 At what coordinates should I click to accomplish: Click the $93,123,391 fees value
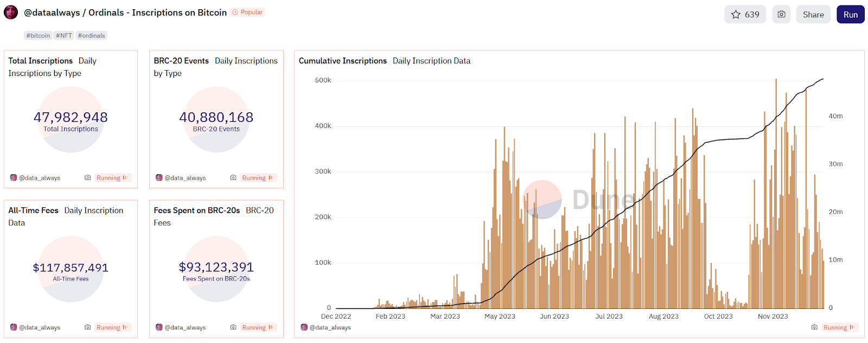(216, 267)
